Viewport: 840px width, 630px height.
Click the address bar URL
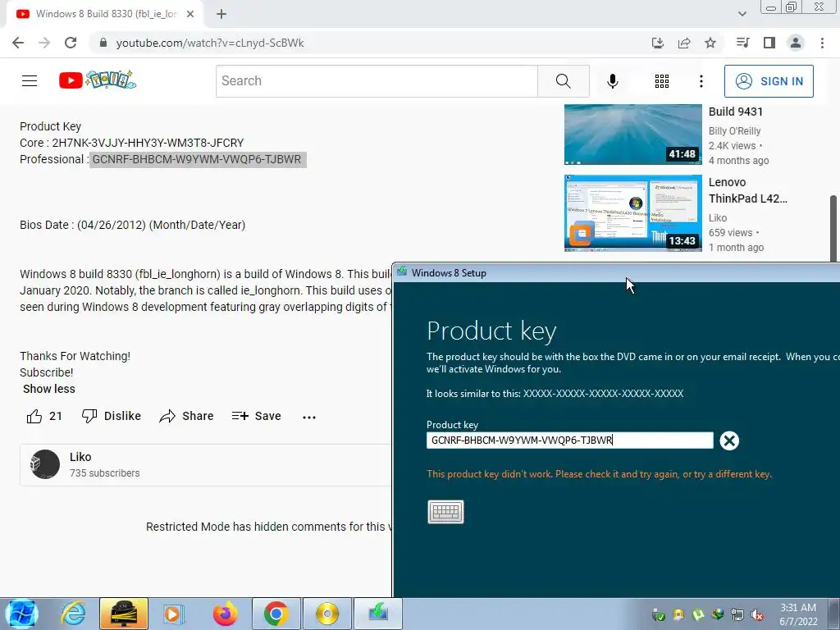click(x=210, y=43)
